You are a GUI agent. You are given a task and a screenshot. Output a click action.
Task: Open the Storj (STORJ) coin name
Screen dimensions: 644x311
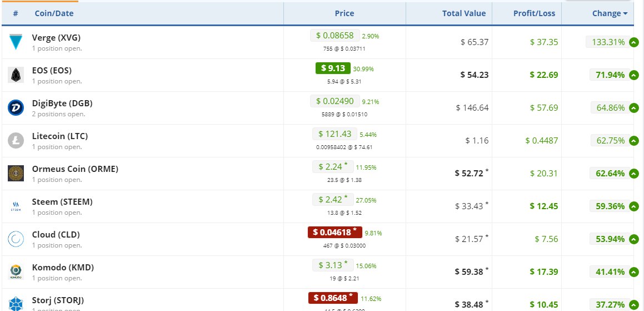[x=58, y=301]
